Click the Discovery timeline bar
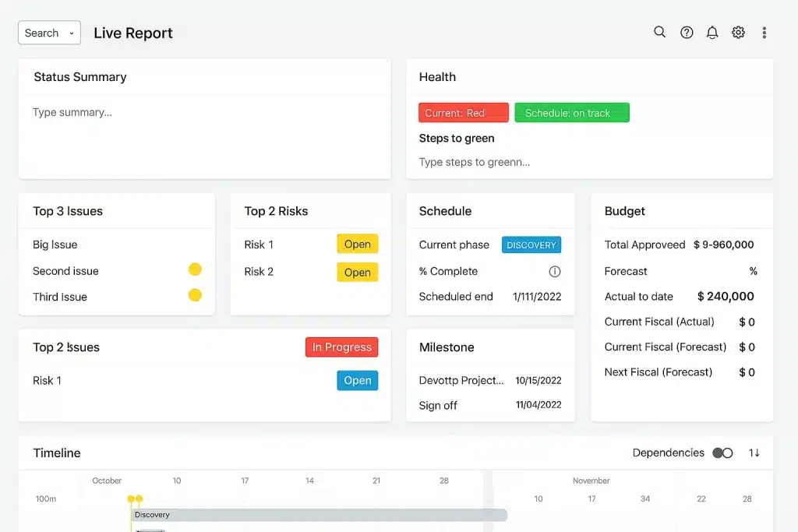This screenshot has width=798, height=532. pos(319,515)
